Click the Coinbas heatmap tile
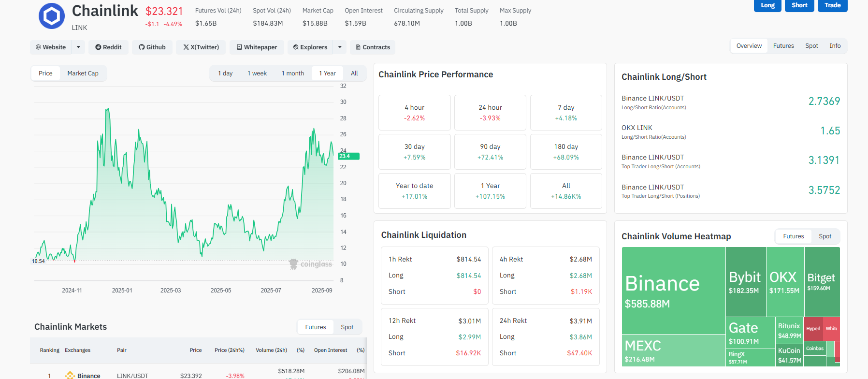The image size is (868, 379). point(815,349)
